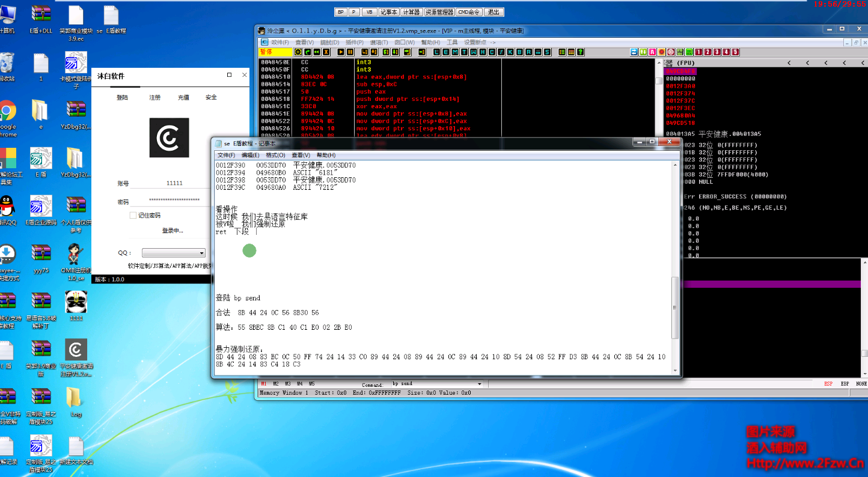Image resolution: width=868 pixels, height=477 pixels.
Task: Click the 计算器 calculator button at top
Action: point(411,12)
